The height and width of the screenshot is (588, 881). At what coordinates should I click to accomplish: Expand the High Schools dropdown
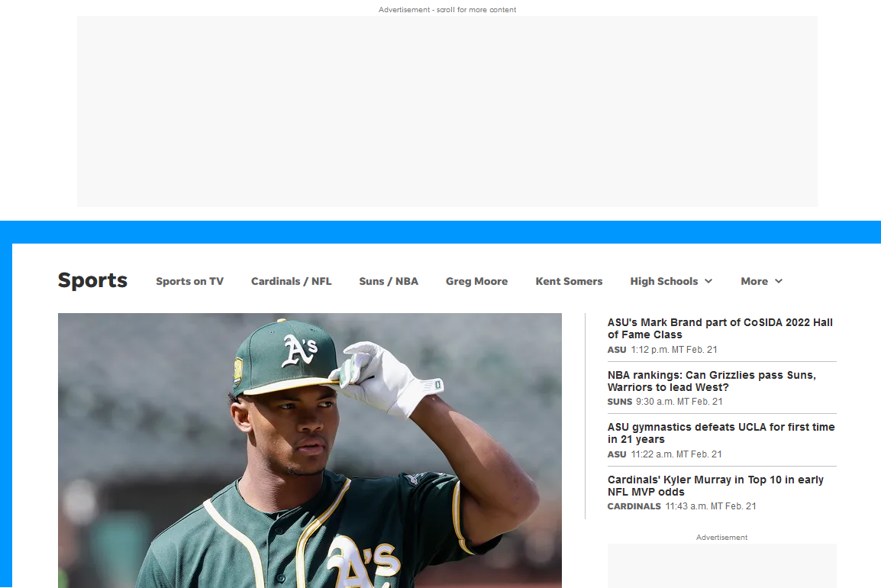pyautogui.click(x=671, y=281)
